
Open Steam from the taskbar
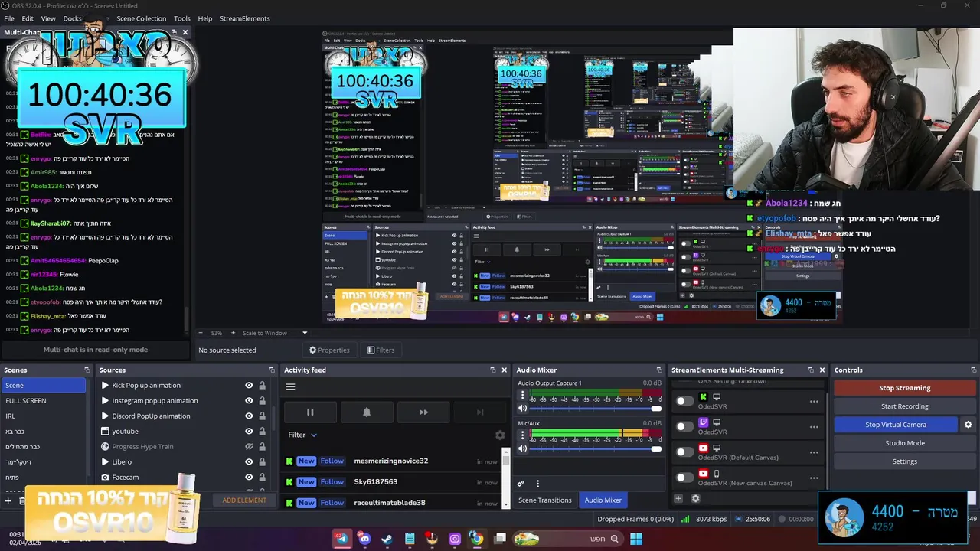point(387,539)
